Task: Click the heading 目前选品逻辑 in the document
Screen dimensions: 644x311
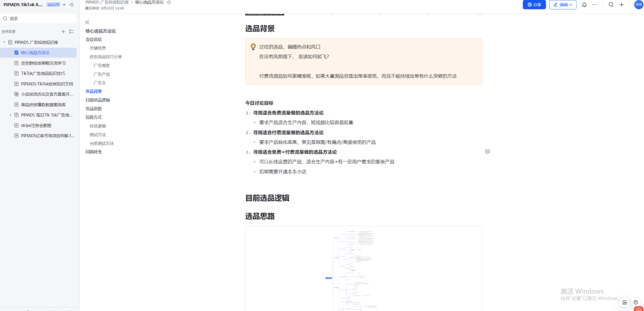Action: coord(267,198)
